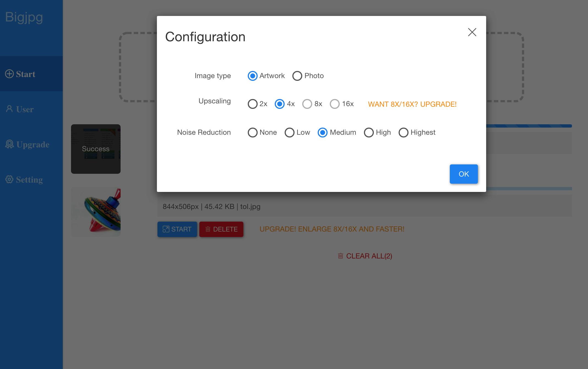Screen dimensions: 588x369
Task: Close the Configuration dialog with X
Action: (x=472, y=32)
